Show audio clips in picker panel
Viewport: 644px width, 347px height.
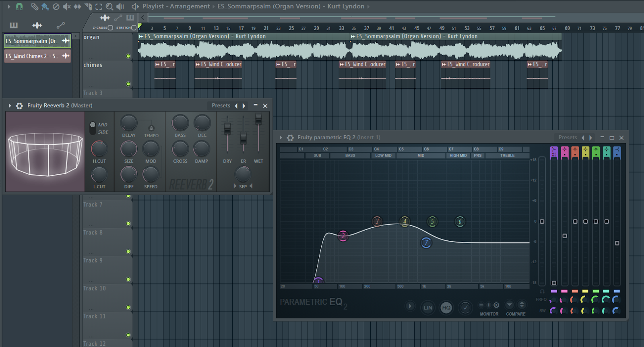point(37,25)
